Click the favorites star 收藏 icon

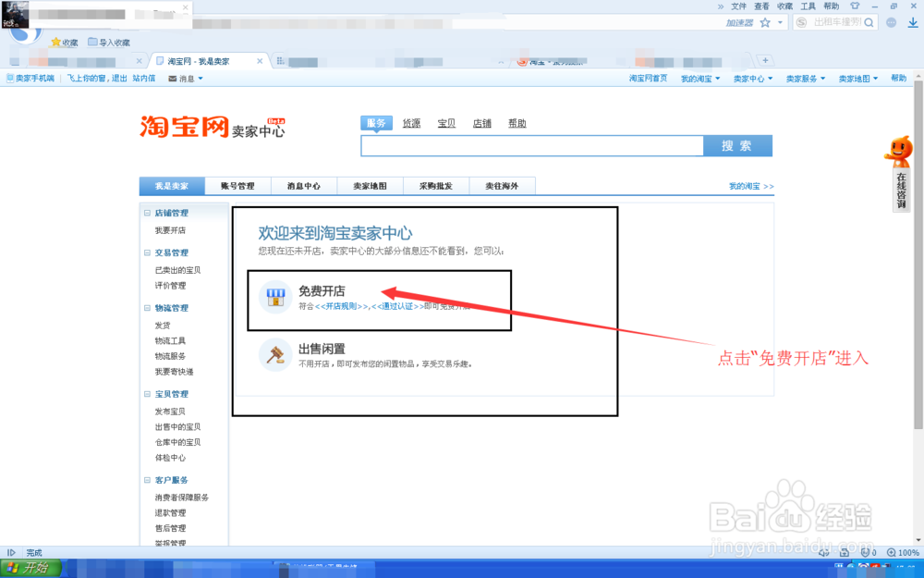pos(55,42)
